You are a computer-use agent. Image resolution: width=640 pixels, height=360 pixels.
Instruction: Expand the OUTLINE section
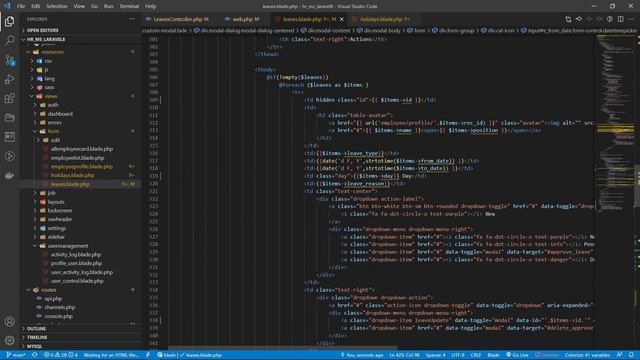point(80,329)
